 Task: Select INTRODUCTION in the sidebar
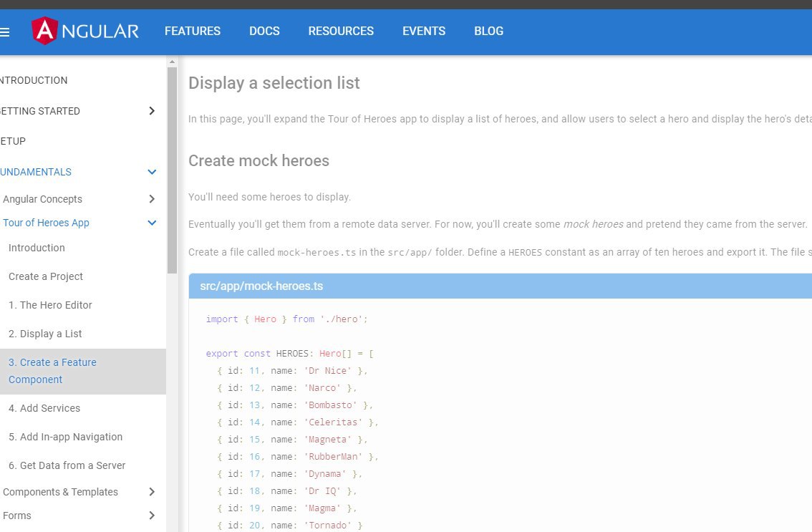tap(34, 80)
